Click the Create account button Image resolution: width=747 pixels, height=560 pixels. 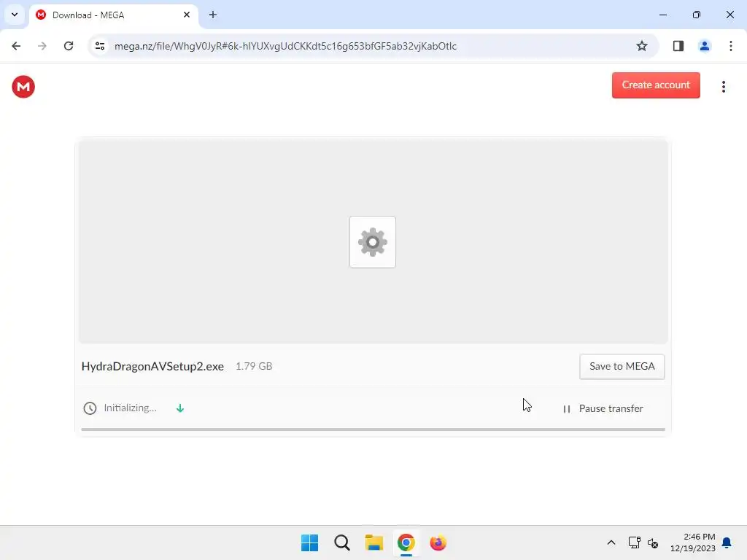tap(656, 85)
